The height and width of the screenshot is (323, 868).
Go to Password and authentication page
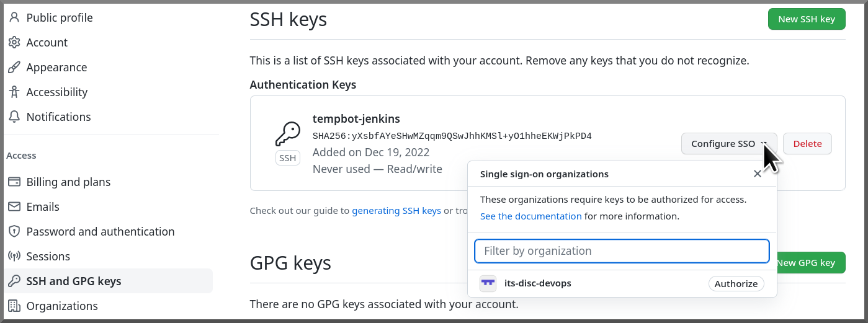point(101,231)
